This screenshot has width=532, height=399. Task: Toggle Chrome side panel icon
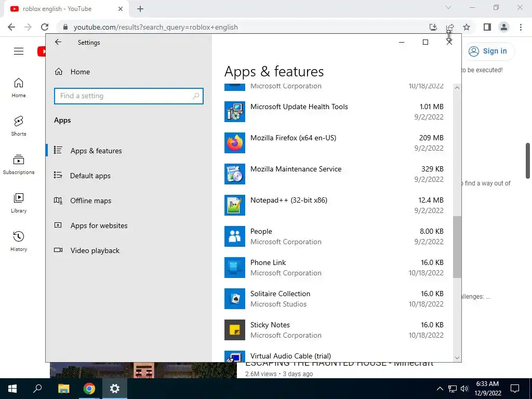[x=487, y=27]
